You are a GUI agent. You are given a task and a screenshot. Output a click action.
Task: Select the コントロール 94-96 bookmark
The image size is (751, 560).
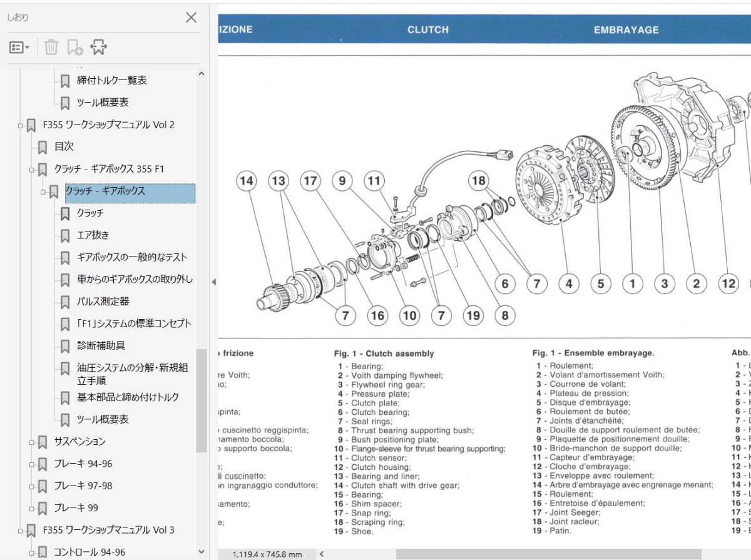(89, 552)
